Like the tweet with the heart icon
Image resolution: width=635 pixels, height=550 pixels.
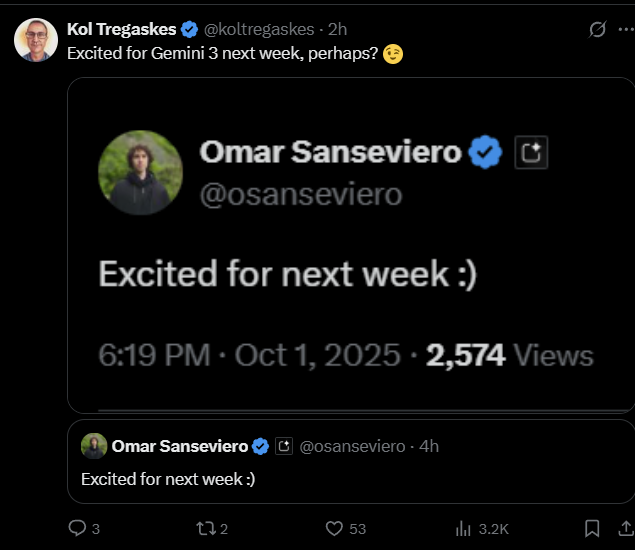[335, 528]
